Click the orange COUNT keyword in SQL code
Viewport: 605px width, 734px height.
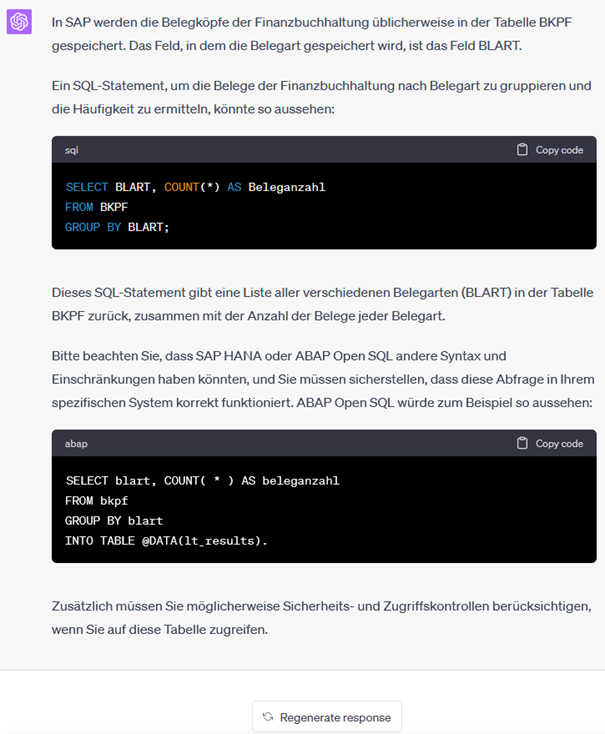183,187
